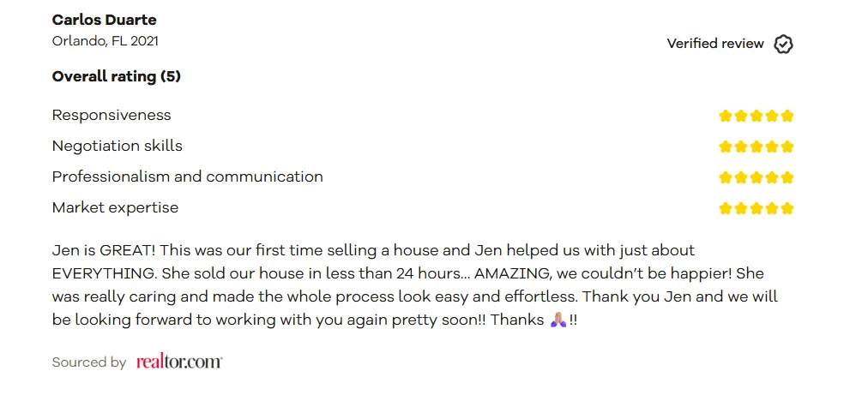Click the Professionalism and communication label

(x=187, y=177)
